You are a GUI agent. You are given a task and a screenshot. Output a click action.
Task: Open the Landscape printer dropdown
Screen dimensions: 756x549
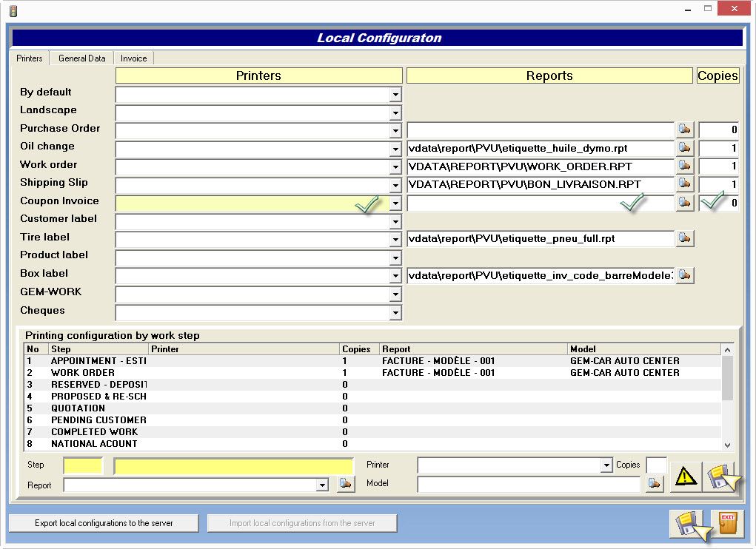click(395, 112)
